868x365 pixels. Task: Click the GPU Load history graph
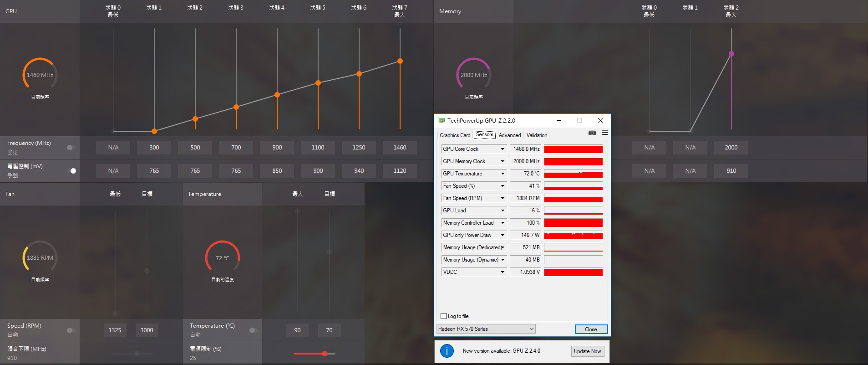(573, 211)
